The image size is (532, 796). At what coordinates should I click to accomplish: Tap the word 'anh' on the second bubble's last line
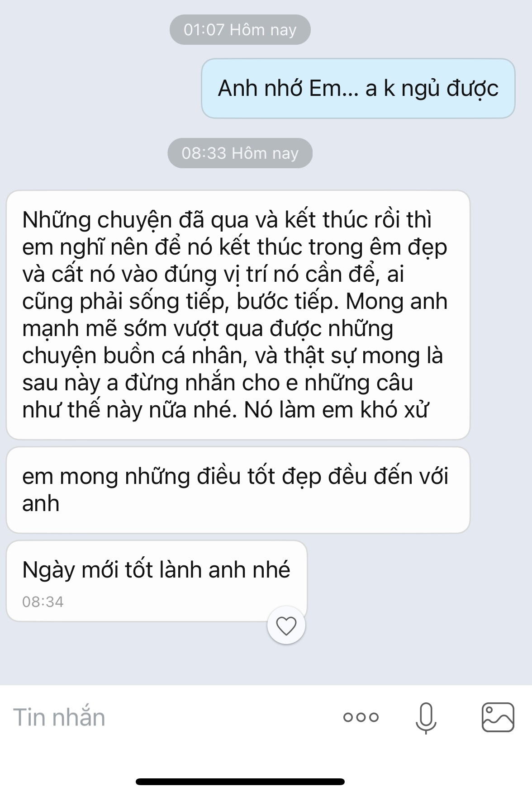tap(41, 504)
